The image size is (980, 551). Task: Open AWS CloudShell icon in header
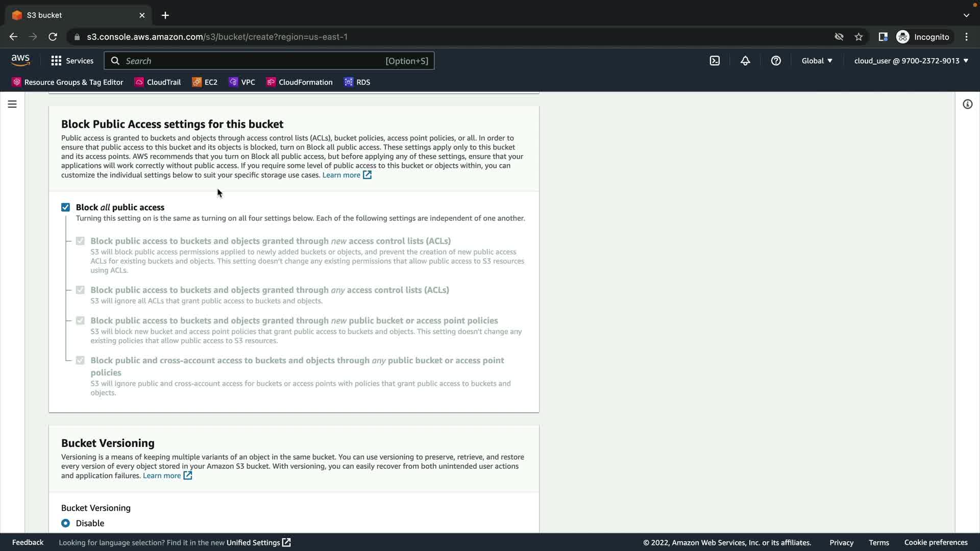tap(715, 61)
